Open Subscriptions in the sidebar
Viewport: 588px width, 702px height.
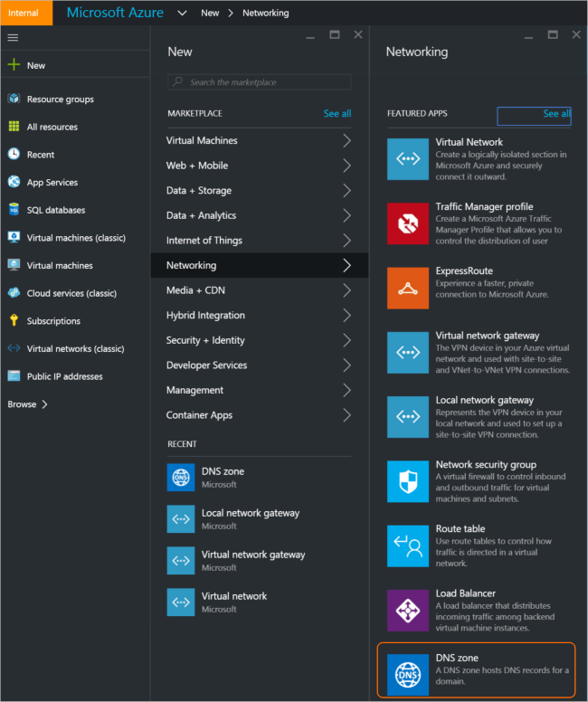[x=53, y=321]
